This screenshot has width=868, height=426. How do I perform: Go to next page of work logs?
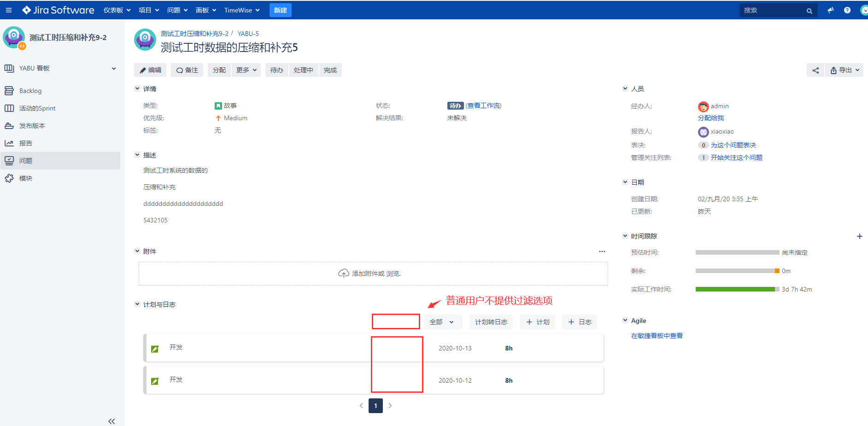[x=390, y=406]
